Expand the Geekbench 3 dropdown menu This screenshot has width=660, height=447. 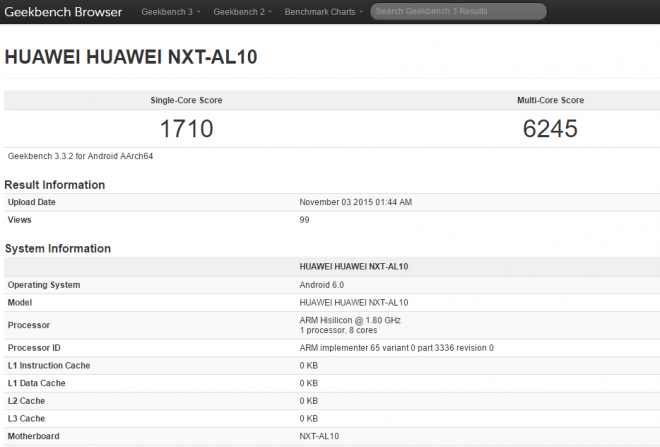pos(170,12)
